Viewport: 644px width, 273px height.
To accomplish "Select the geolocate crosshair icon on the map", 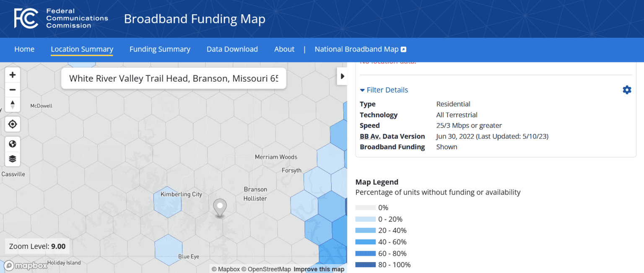I will coord(13,124).
